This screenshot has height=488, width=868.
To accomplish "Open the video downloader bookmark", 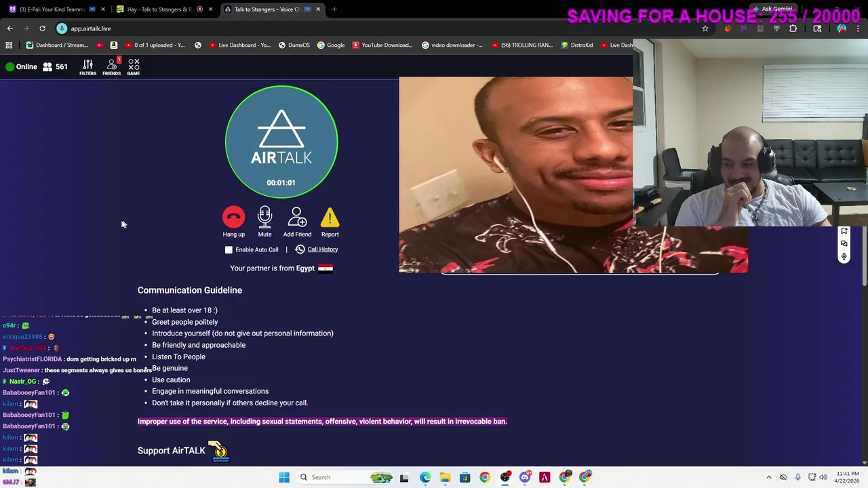I will tap(452, 45).
